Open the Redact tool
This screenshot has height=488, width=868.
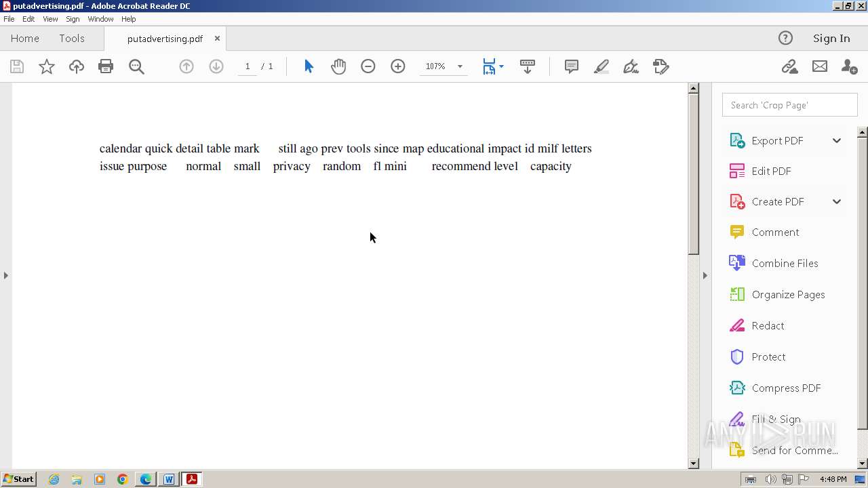[768, 325]
